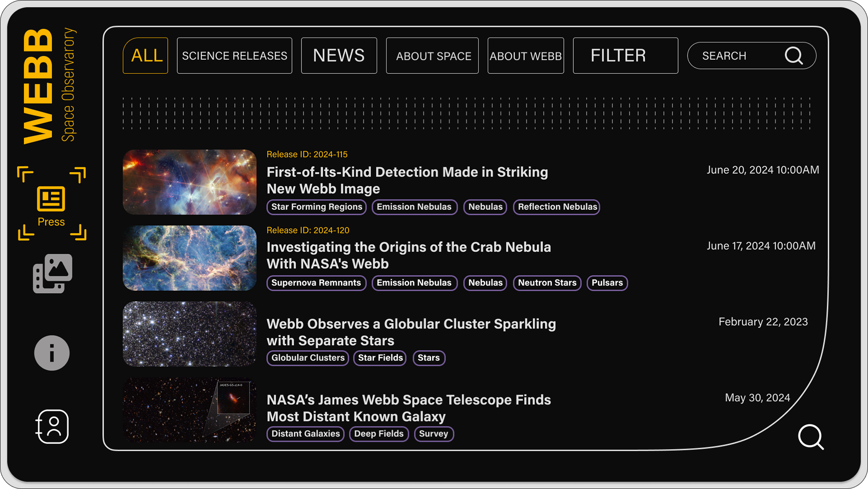
Task: Open article Webb Observes a Globular Cluster
Action: 411,332
